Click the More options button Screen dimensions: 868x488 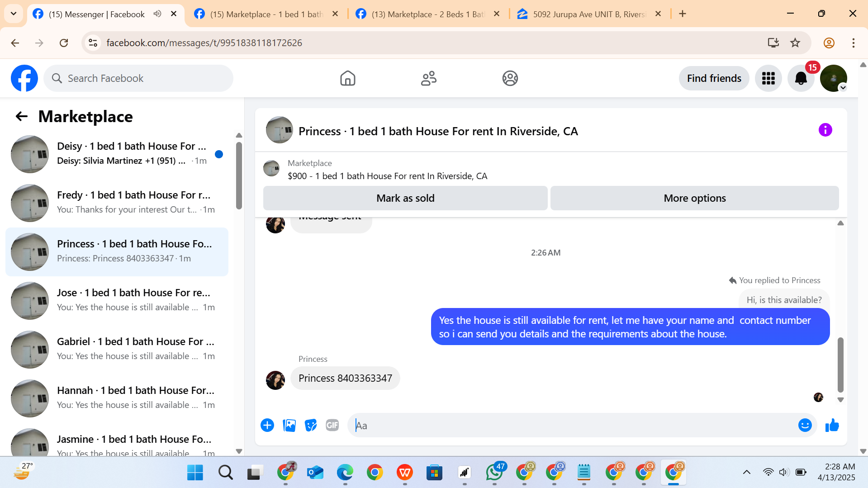695,198
